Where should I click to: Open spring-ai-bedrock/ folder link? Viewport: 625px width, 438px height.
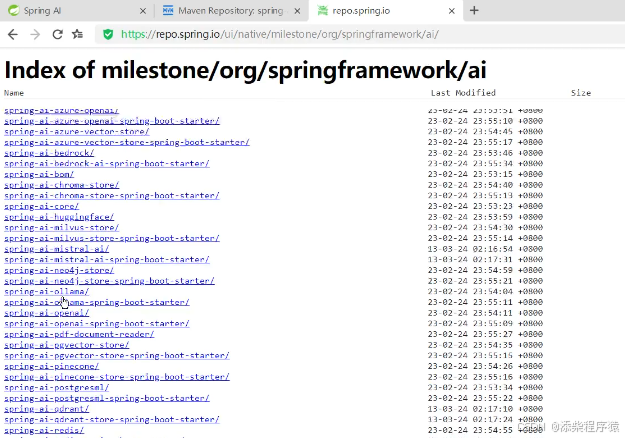(49, 153)
